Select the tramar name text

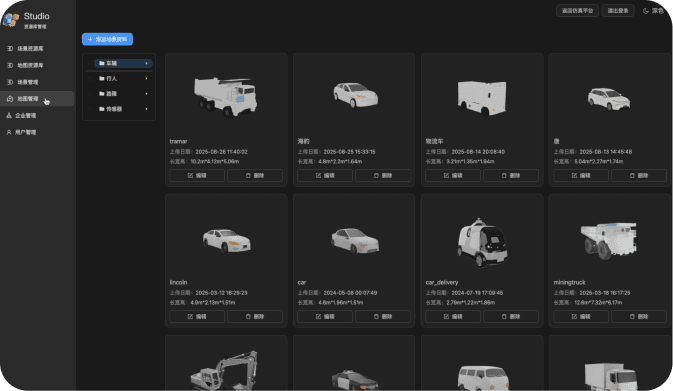(178, 141)
